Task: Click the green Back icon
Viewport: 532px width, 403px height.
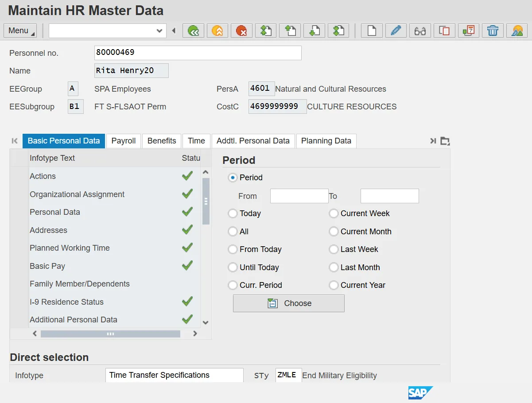Action: [193, 31]
